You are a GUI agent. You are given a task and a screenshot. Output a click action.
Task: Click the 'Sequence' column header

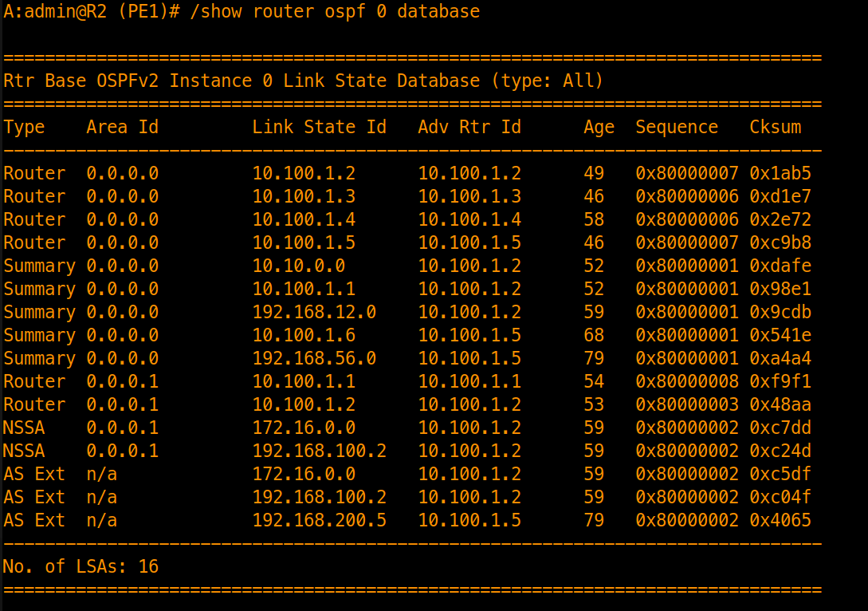[677, 128]
